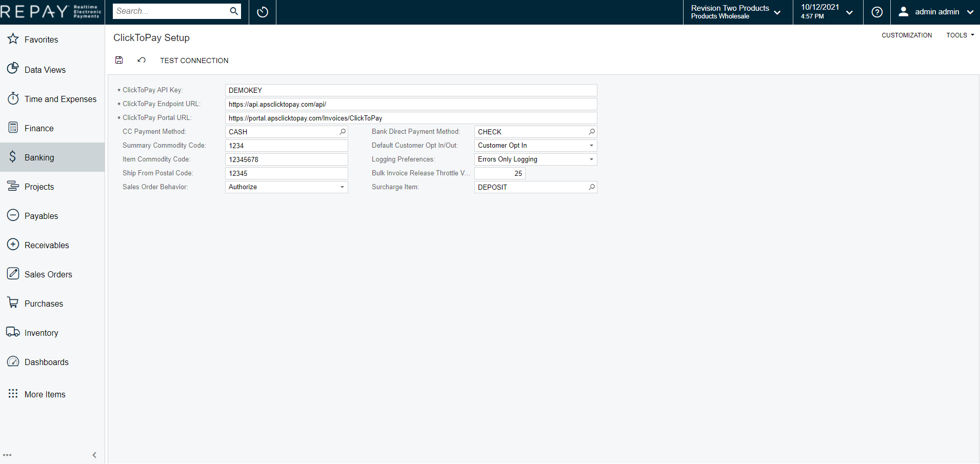Open the lookup for CC Payment Method
This screenshot has height=464, width=980.
tap(342, 132)
